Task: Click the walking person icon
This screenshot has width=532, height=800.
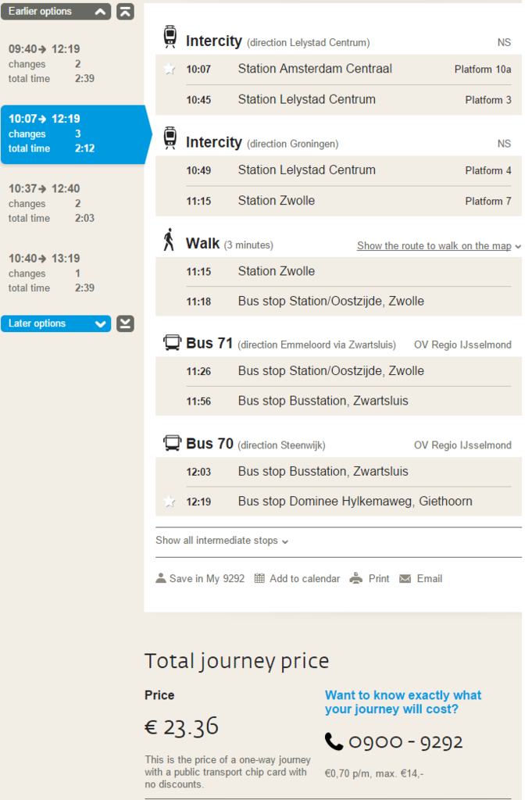Action: 169,241
